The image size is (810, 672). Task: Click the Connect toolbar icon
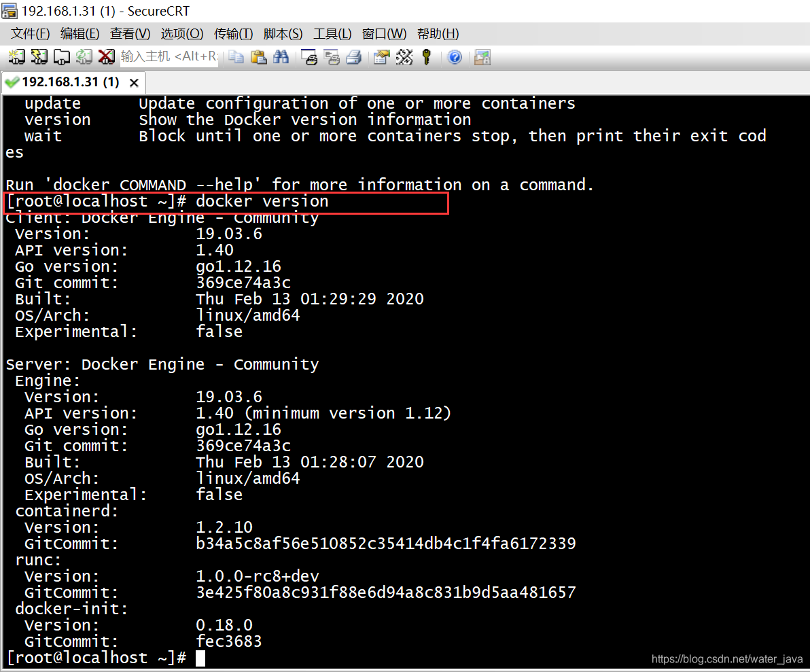pyautogui.click(x=16, y=57)
